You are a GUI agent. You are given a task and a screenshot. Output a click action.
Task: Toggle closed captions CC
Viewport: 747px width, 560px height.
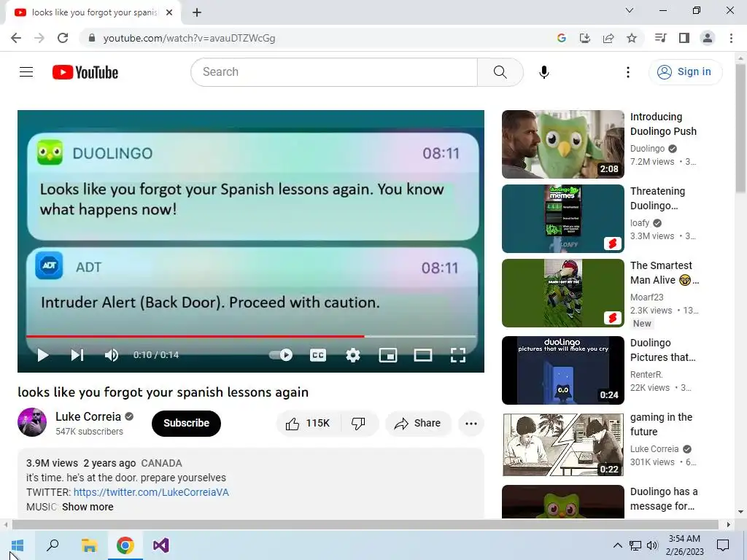coord(318,355)
